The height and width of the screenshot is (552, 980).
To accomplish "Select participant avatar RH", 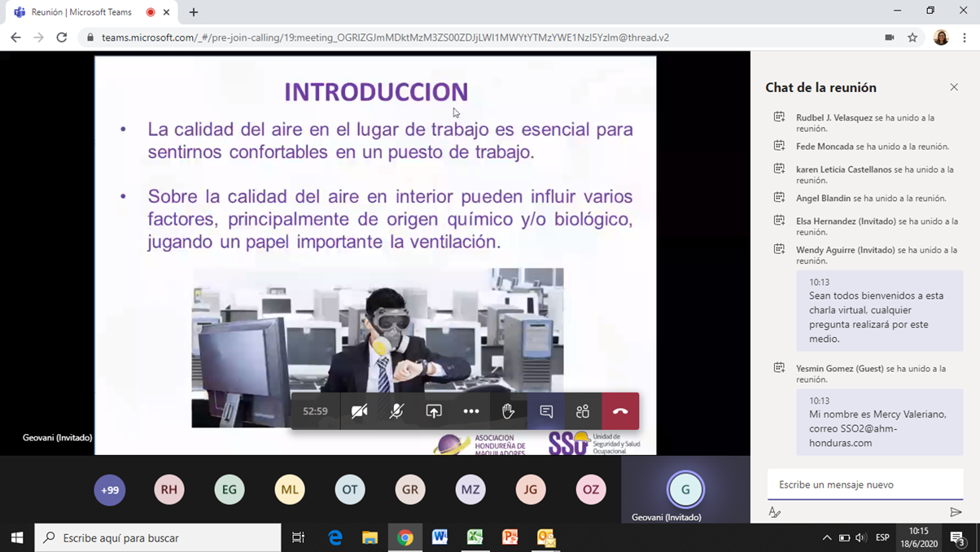I will [169, 490].
